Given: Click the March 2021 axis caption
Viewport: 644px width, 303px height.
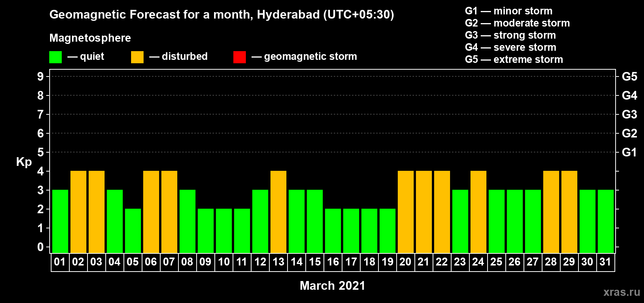Looking at the screenshot, I should pyautogui.click(x=332, y=286).
